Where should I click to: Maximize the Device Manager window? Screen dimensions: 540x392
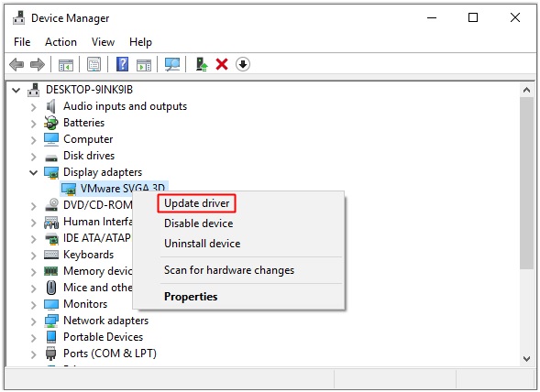[x=473, y=17]
